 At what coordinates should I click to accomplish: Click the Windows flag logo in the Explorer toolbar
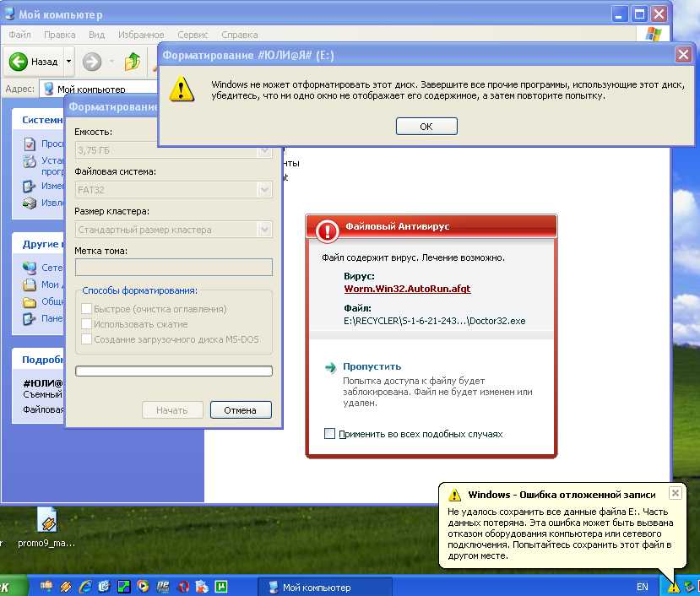click(x=654, y=34)
